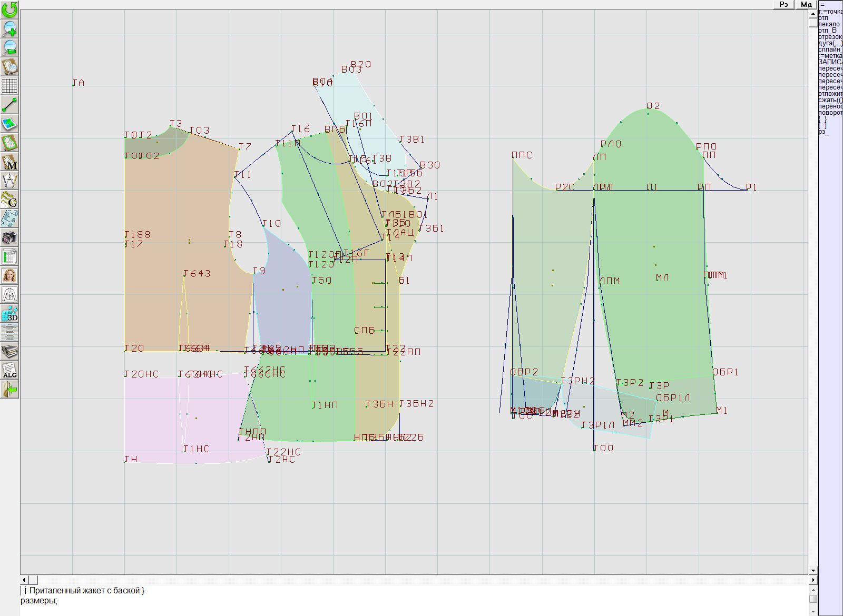
Task: Insert the 'сплайн' command from list
Action: click(829, 49)
